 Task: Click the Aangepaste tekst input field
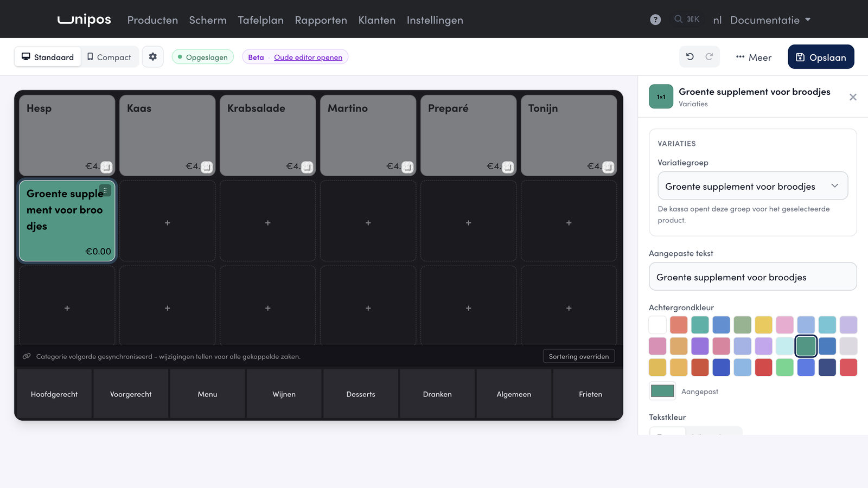(x=753, y=277)
